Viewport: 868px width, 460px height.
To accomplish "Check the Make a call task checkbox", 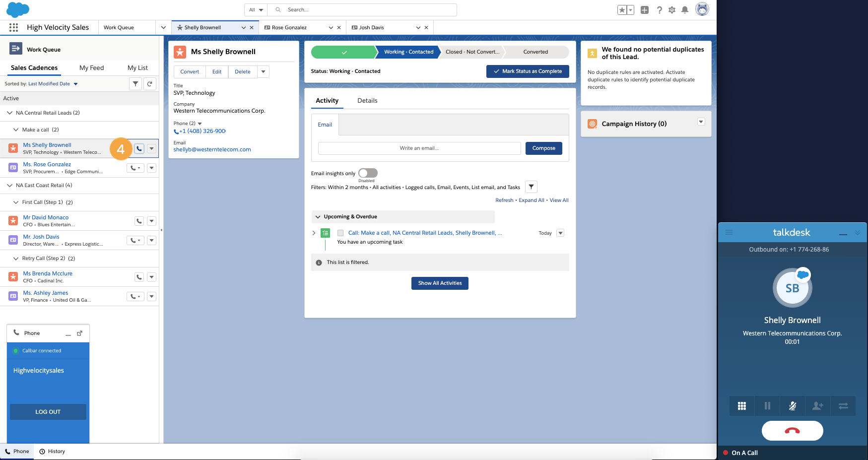I will (x=340, y=233).
